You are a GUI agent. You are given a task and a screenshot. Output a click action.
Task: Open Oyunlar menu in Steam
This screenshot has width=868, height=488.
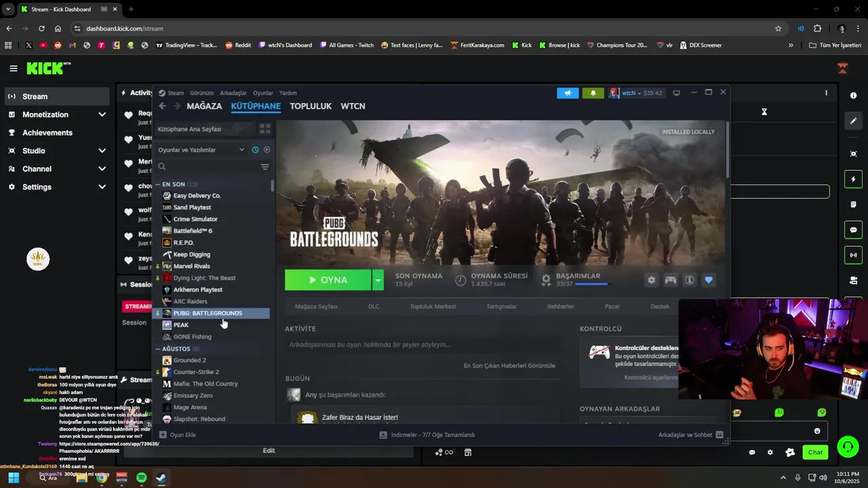click(x=263, y=93)
